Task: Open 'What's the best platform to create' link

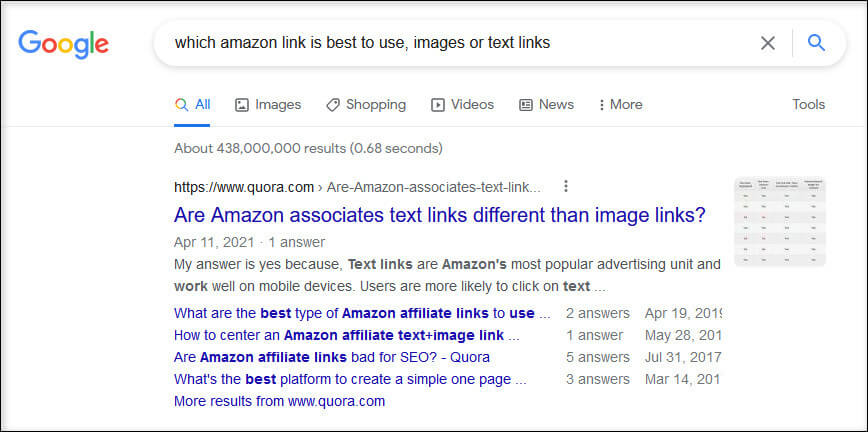Action: pos(350,380)
